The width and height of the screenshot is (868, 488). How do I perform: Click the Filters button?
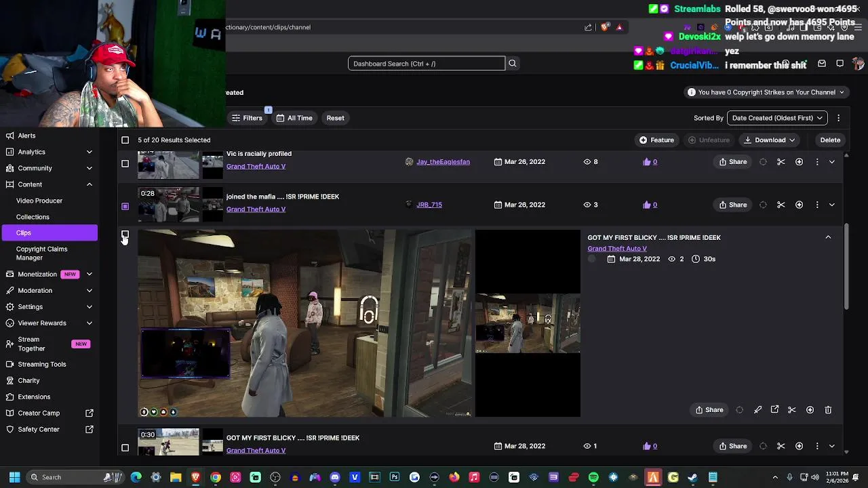(x=248, y=118)
